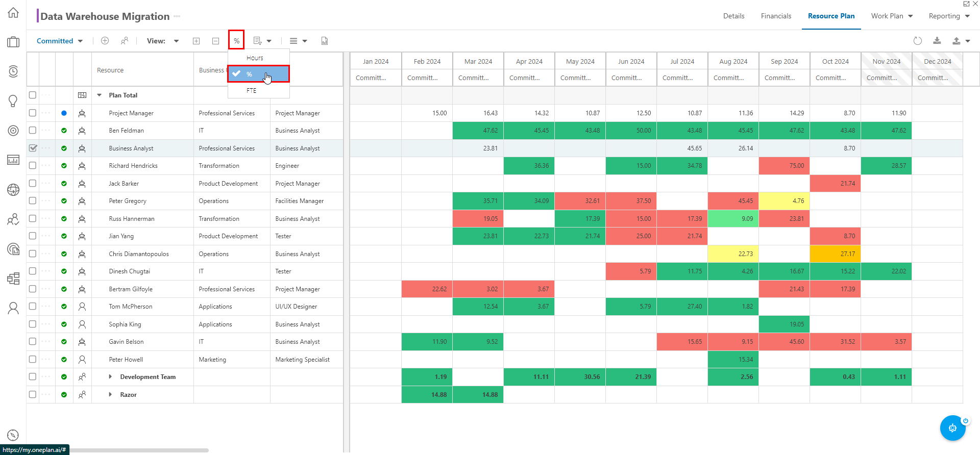Open the Committed dropdown
980x455 pixels.
point(60,41)
